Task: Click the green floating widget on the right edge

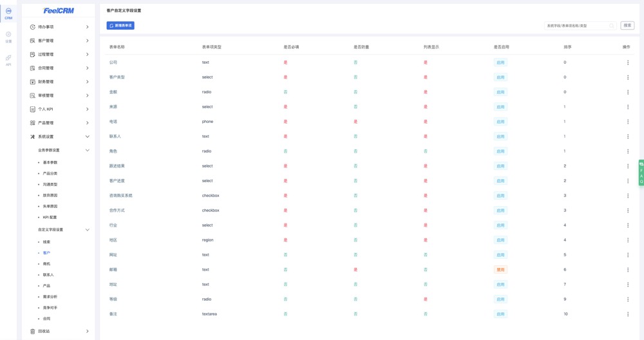Action: click(x=641, y=173)
